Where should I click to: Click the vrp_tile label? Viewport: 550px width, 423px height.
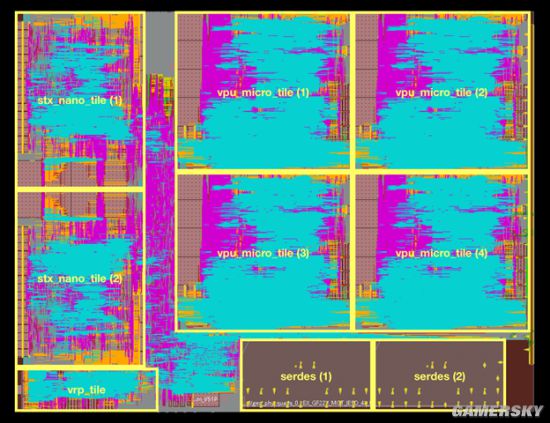coord(86,390)
